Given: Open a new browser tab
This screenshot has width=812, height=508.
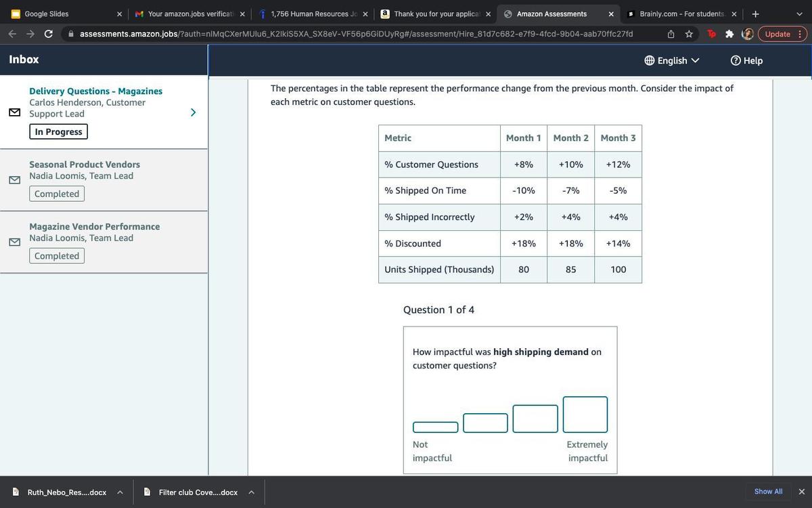Looking at the screenshot, I should coord(755,14).
